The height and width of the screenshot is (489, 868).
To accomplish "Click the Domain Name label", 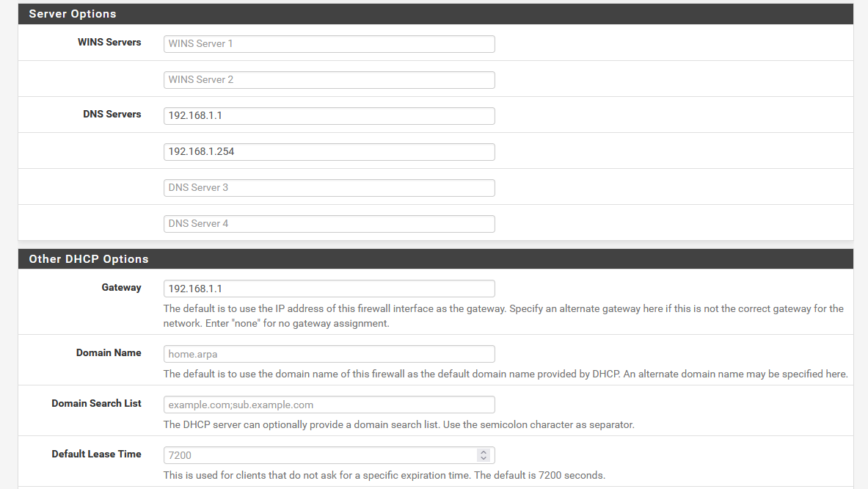I will 109,353.
